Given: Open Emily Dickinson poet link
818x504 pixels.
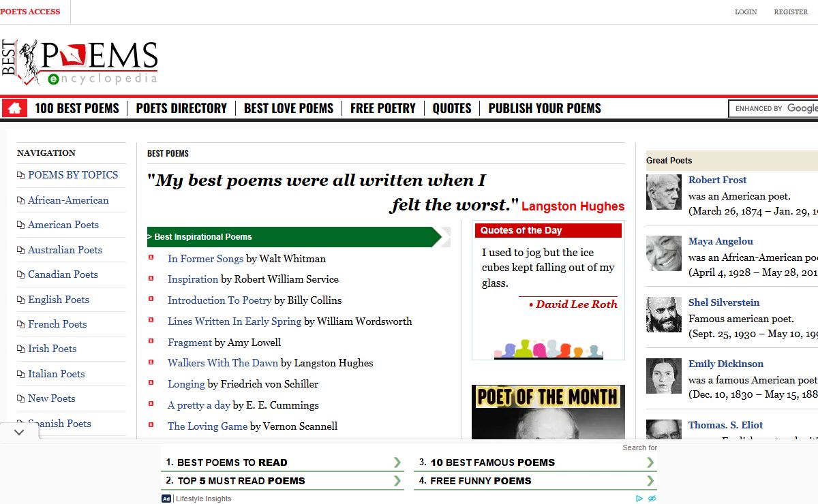Looking at the screenshot, I should (x=726, y=364).
